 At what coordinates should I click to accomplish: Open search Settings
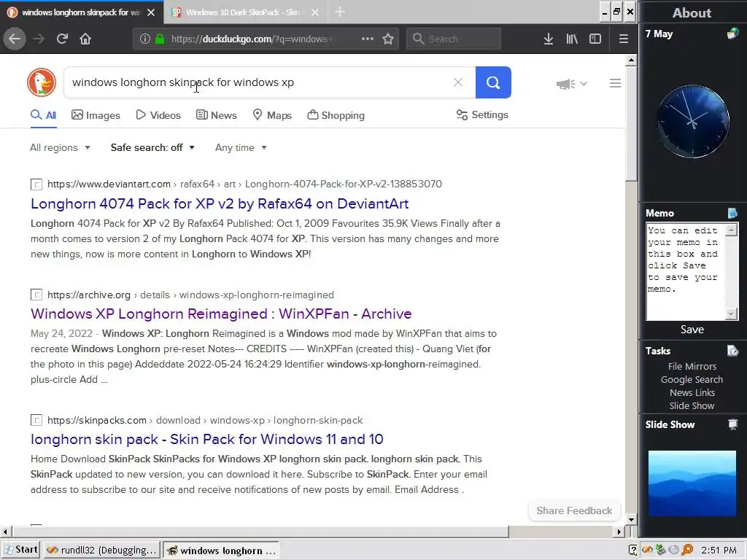click(x=482, y=114)
